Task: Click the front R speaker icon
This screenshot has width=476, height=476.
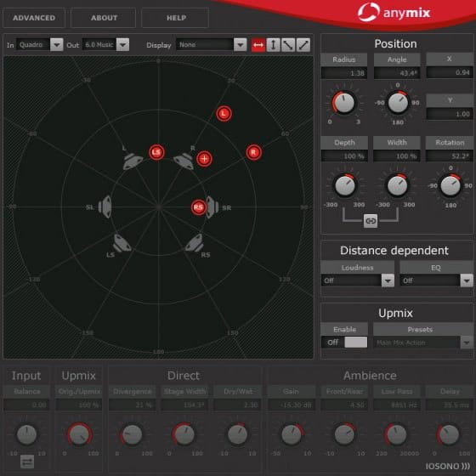Action: (x=184, y=161)
